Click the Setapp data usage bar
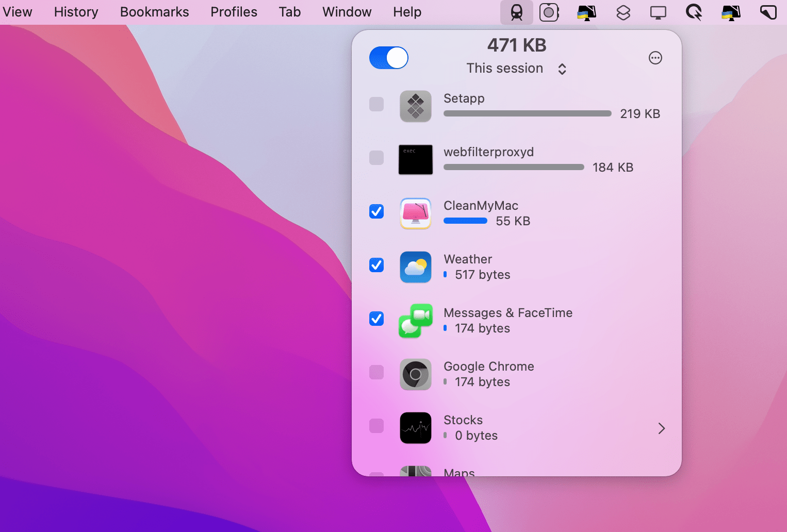Viewport: 787px width, 532px height. pyautogui.click(x=527, y=113)
